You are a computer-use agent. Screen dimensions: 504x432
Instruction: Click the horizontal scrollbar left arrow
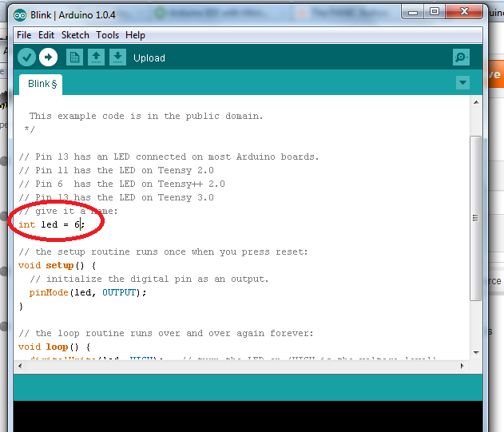tap(20, 366)
